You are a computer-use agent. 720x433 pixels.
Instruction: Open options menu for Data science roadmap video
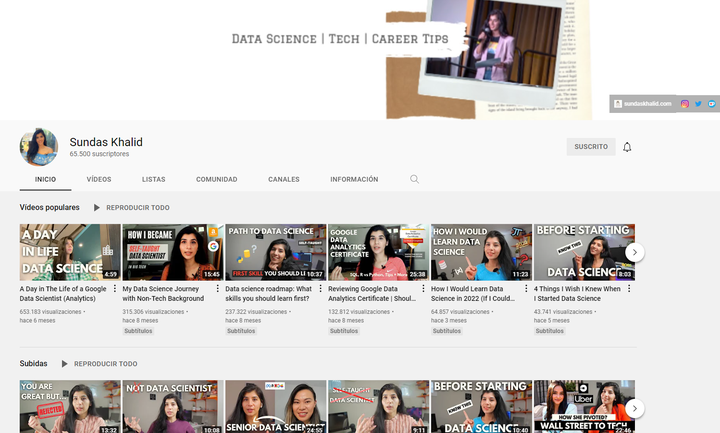click(321, 289)
